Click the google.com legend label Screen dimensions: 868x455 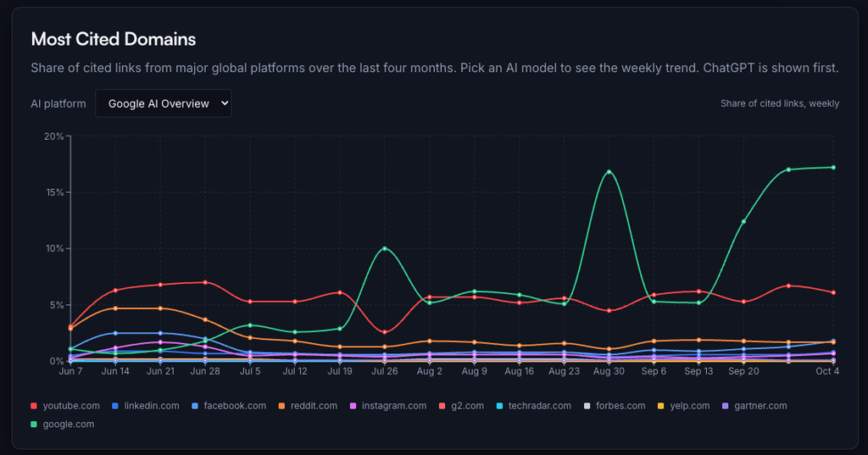pyautogui.click(x=68, y=424)
